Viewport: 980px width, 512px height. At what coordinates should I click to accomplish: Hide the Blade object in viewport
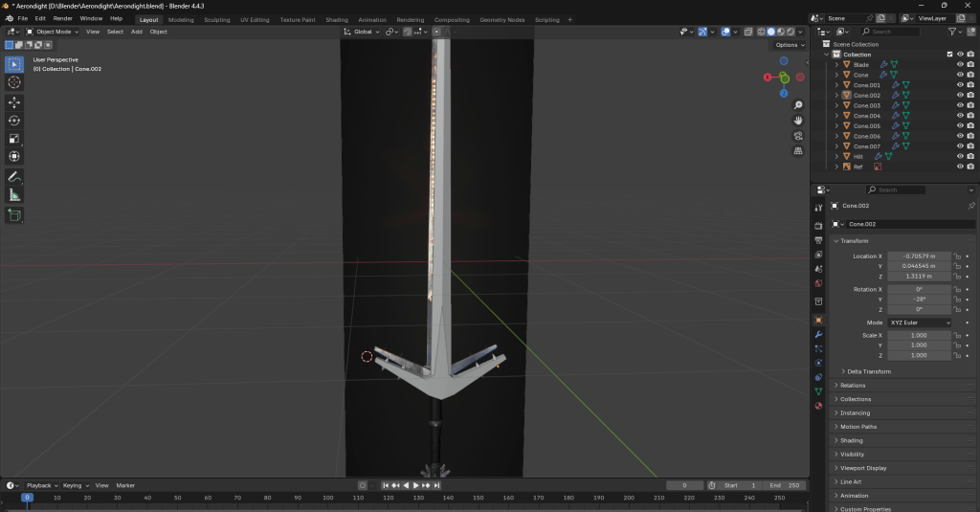(960, 65)
